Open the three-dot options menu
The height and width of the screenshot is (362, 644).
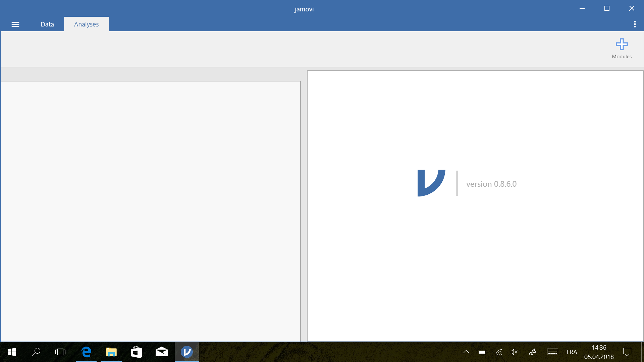point(635,24)
